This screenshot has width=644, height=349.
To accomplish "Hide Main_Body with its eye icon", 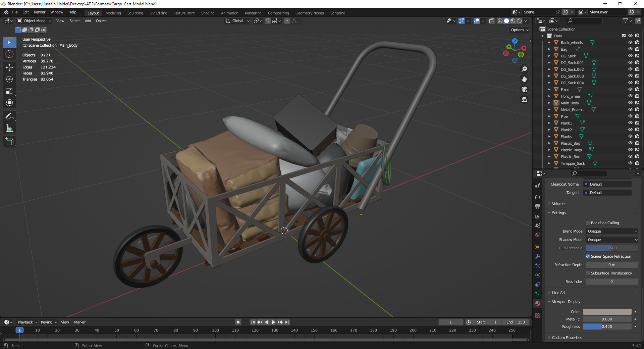I will pyautogui.click(x=630, y=103).
